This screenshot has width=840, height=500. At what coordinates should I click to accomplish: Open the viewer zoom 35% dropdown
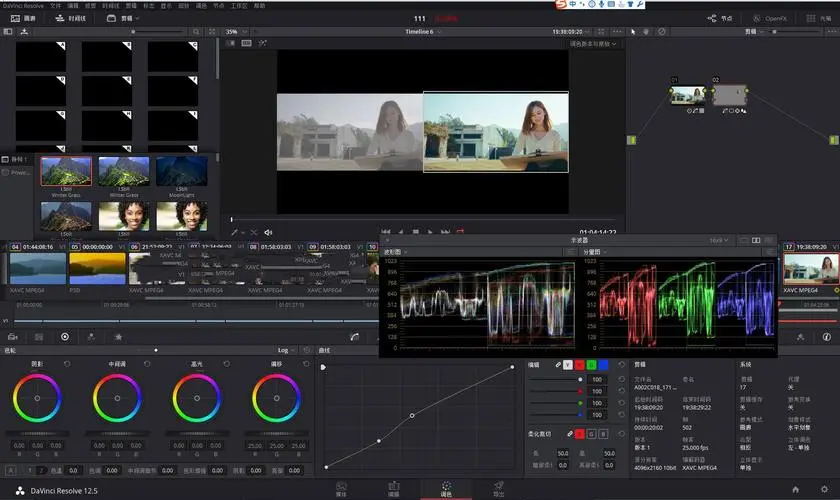point(236,32)
